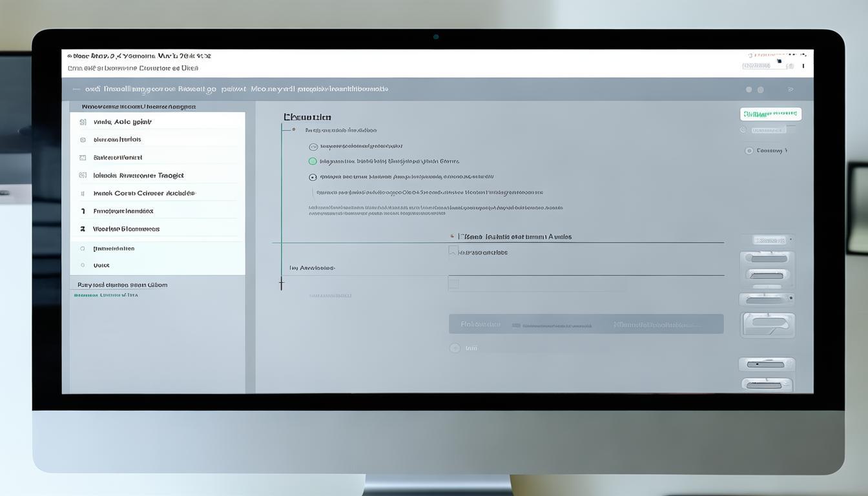Screen dimensions: 868x496
Task: Click the topmost slider control in the right column
Action: point(767,258)
